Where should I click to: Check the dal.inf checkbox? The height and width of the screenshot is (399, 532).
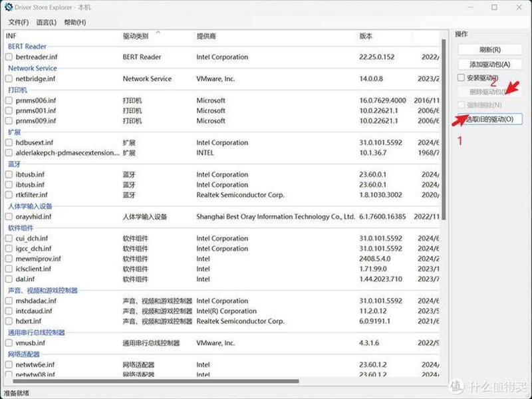(9, 279)
